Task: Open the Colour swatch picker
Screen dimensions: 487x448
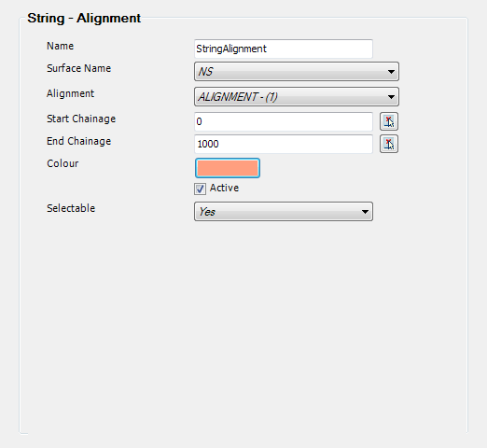Action: (228, 168)
